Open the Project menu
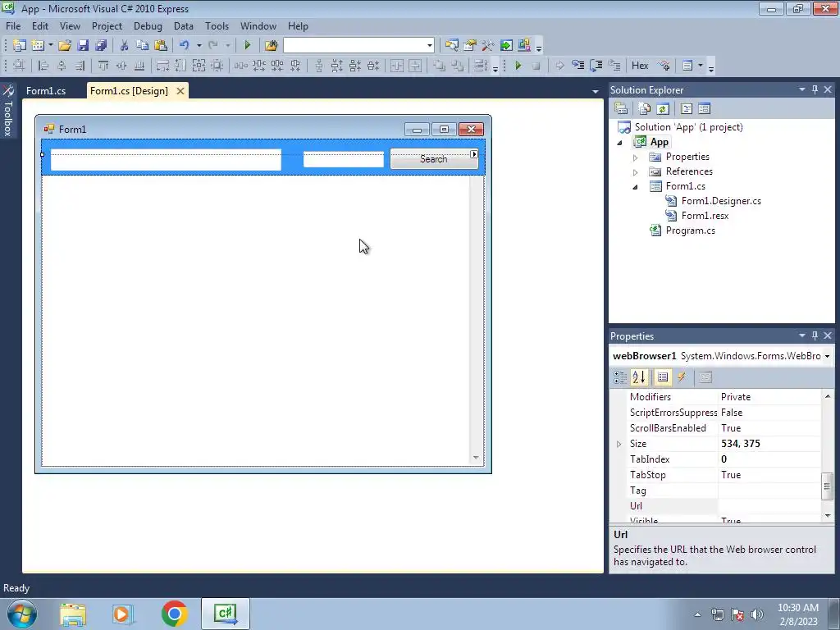Image resolution: width=840 pixels, height=630 pixels. [107, 25]
